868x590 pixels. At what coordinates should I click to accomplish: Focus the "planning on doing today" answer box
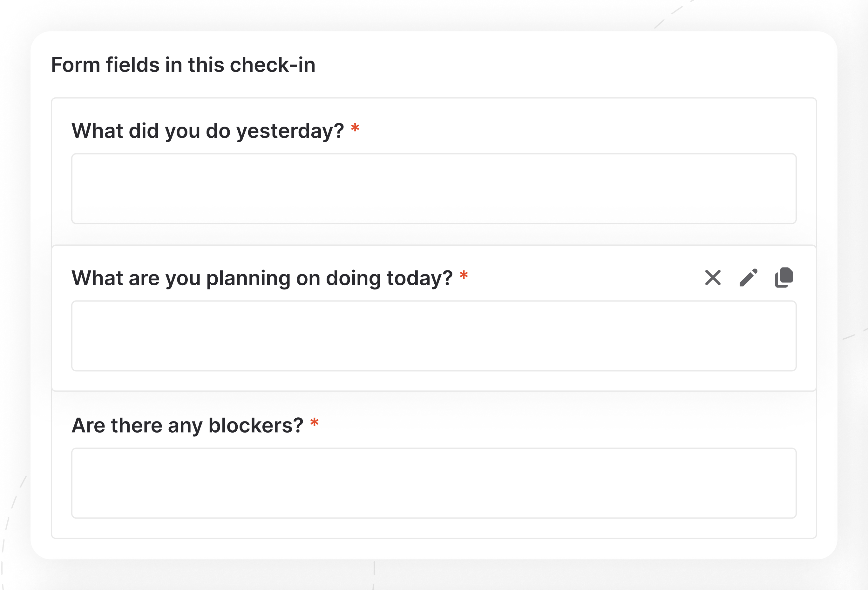[x=434, y=336]
